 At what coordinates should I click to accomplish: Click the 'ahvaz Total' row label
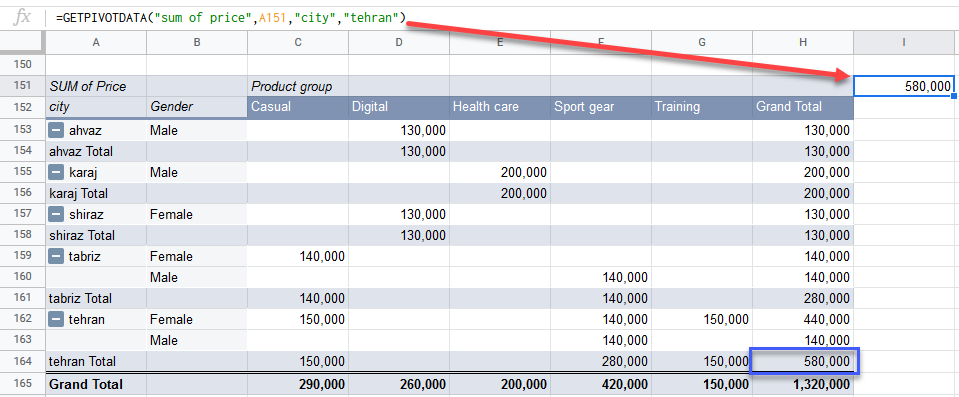tap(96, 151)
